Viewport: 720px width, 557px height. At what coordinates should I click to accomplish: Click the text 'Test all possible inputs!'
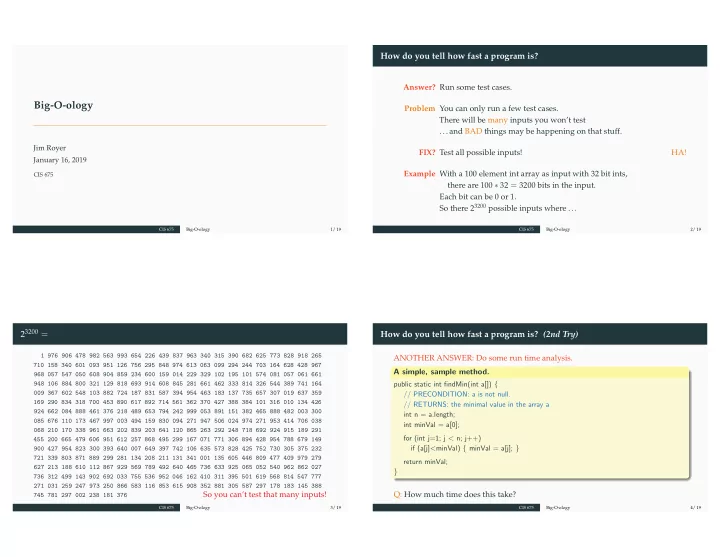(x=481, y=152)
